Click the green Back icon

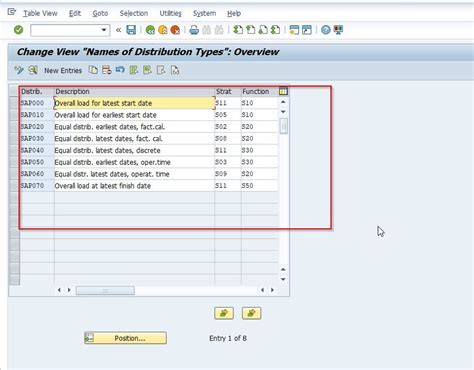coord(150,30)
